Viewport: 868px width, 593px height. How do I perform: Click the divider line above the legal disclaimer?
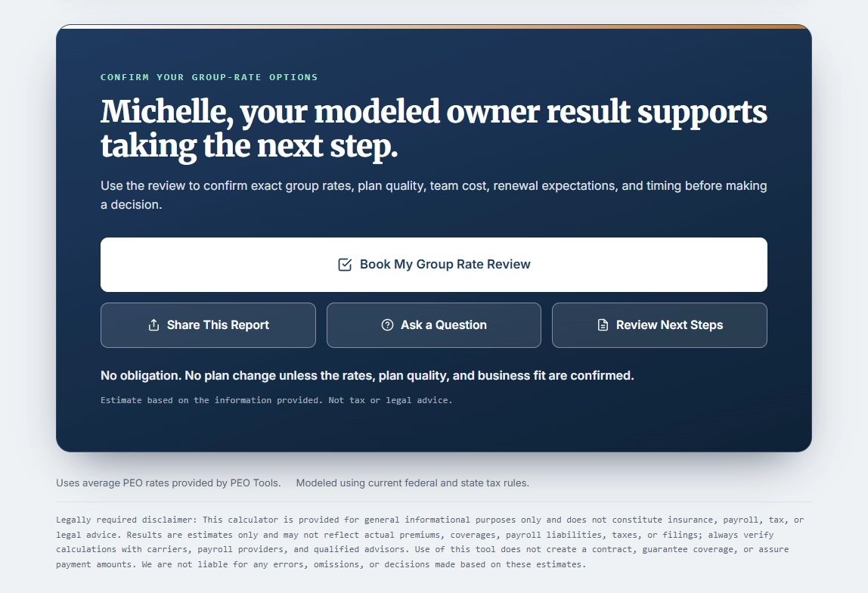point(434,501)
